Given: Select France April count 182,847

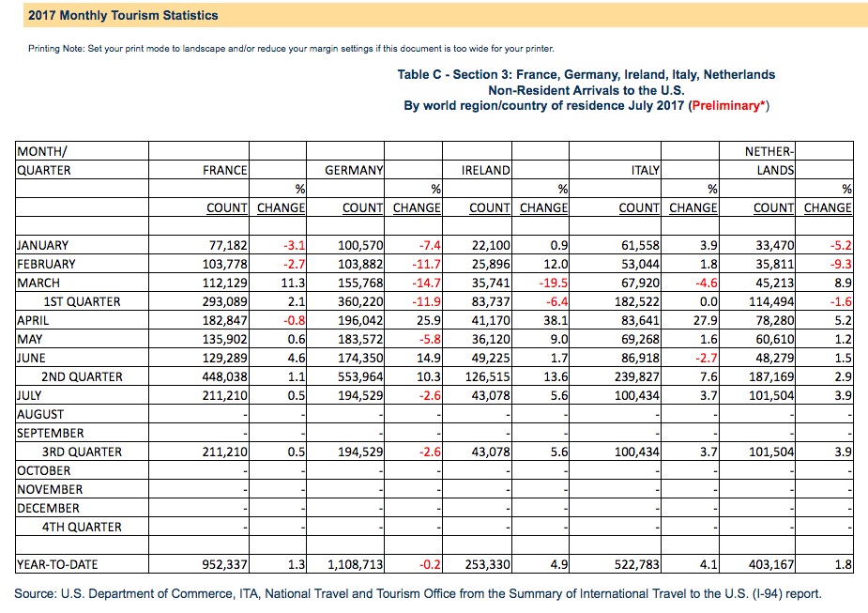Looking at the screenshot, I should click(x=225, y=321).
